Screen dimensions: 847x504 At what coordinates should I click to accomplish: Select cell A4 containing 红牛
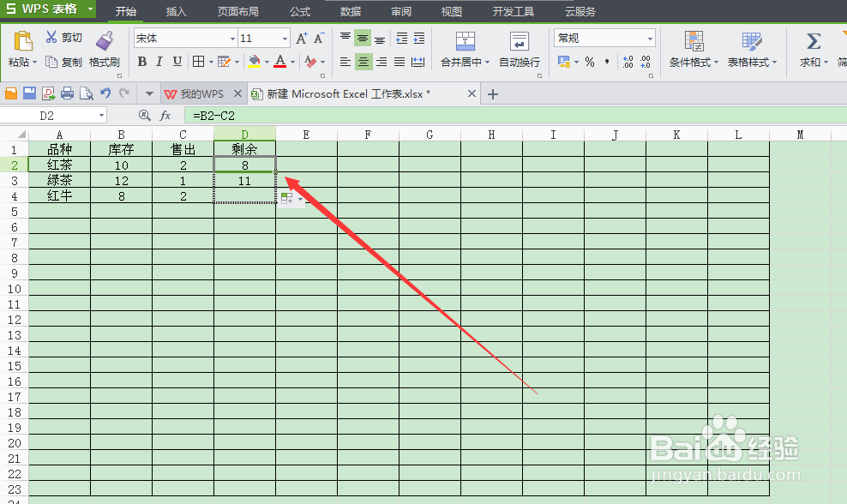(x=59, y=195)
